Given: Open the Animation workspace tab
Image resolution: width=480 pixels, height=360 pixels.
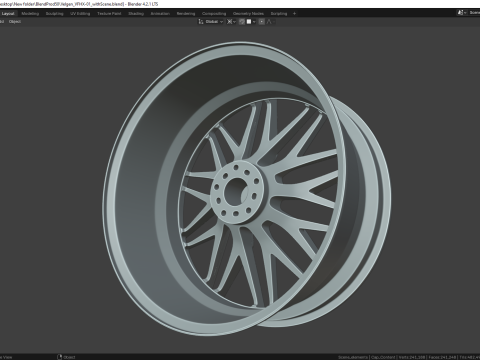Looking at the screenshot, I should 160,14.
